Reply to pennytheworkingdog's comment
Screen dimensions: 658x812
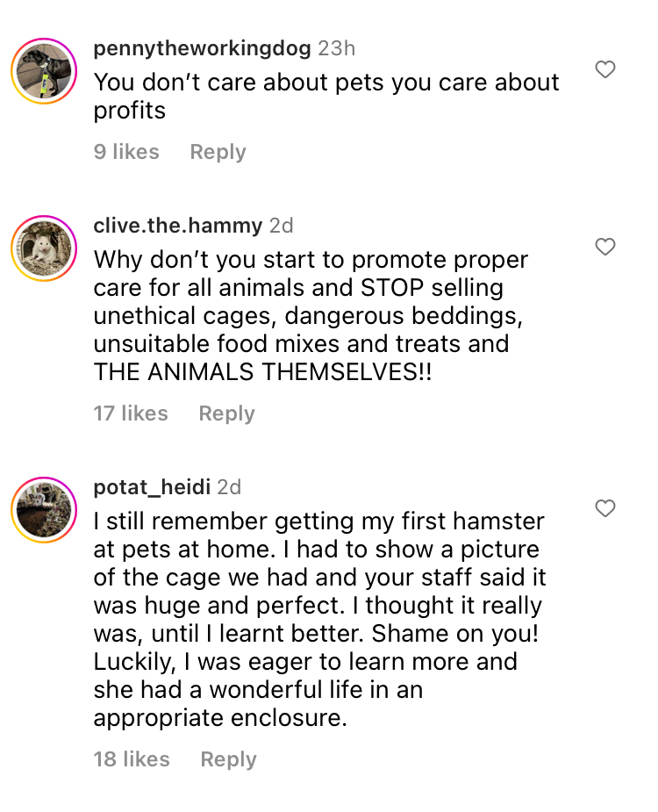coord(218,152)
